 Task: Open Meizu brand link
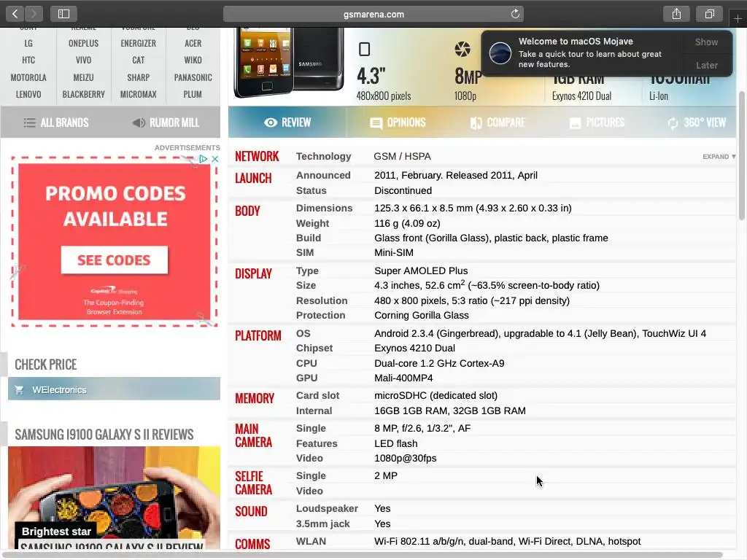click(83, 77)
